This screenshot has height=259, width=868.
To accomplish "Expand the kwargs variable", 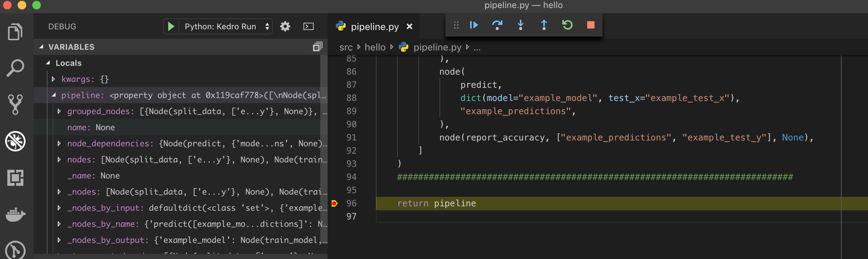I will (x=53, y=79).
